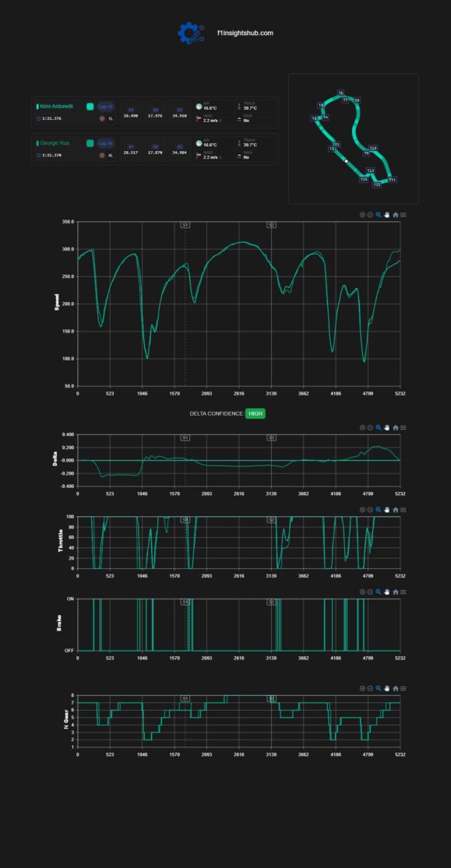451x868 pixels.
Task: Activate selection zoom on the Delta chart
Action: click(x=379, y=427)
